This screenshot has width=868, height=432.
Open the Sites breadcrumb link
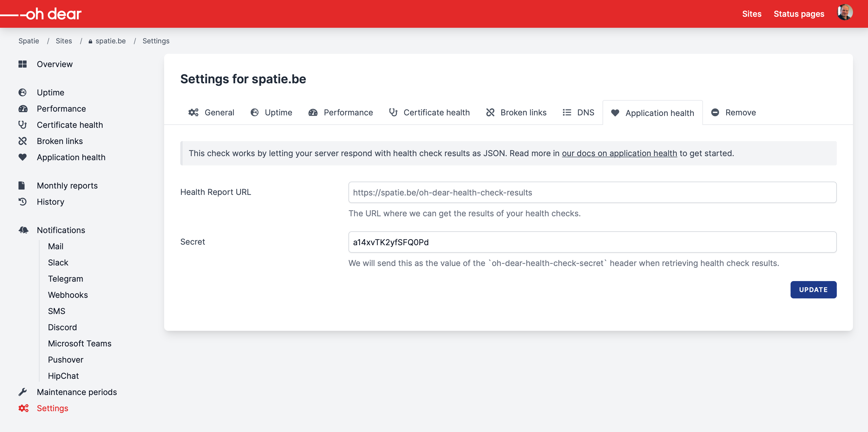(x=64, y=41)
